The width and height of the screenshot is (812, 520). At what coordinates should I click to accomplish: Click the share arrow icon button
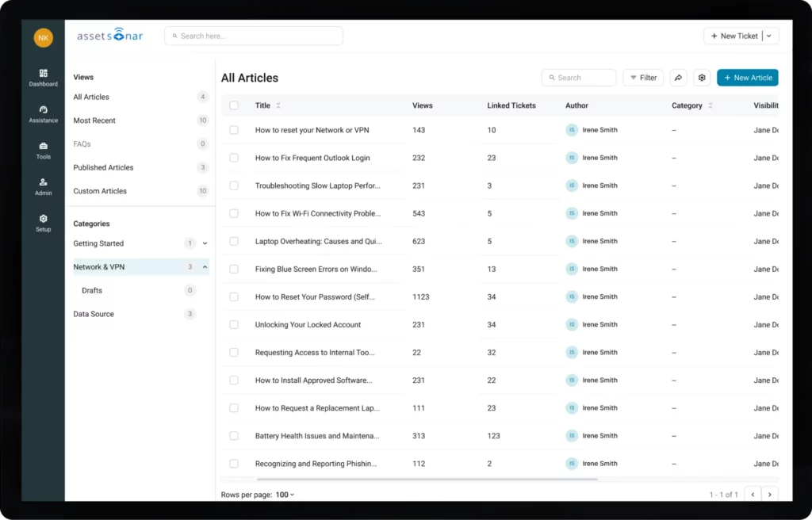[679, 78]
